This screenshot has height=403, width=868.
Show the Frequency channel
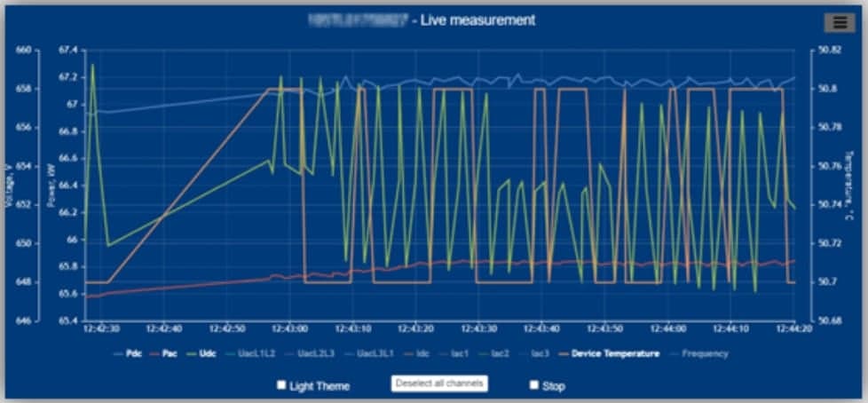[x=705, y=353]
